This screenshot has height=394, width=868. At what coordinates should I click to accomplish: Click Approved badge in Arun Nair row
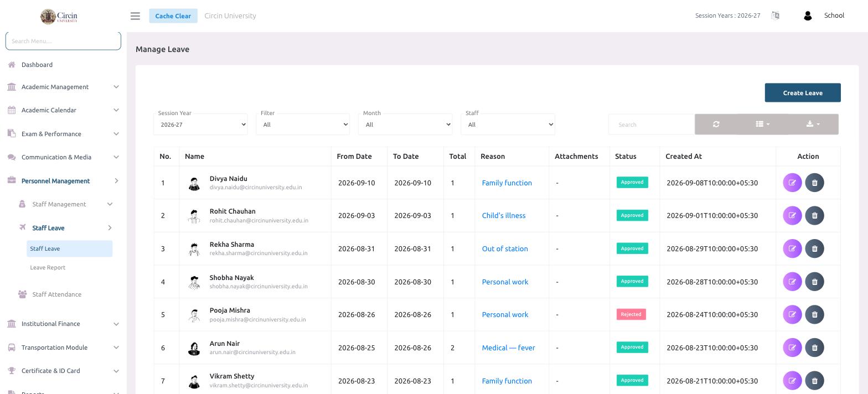pyautogui.click(x=632, y=347)
